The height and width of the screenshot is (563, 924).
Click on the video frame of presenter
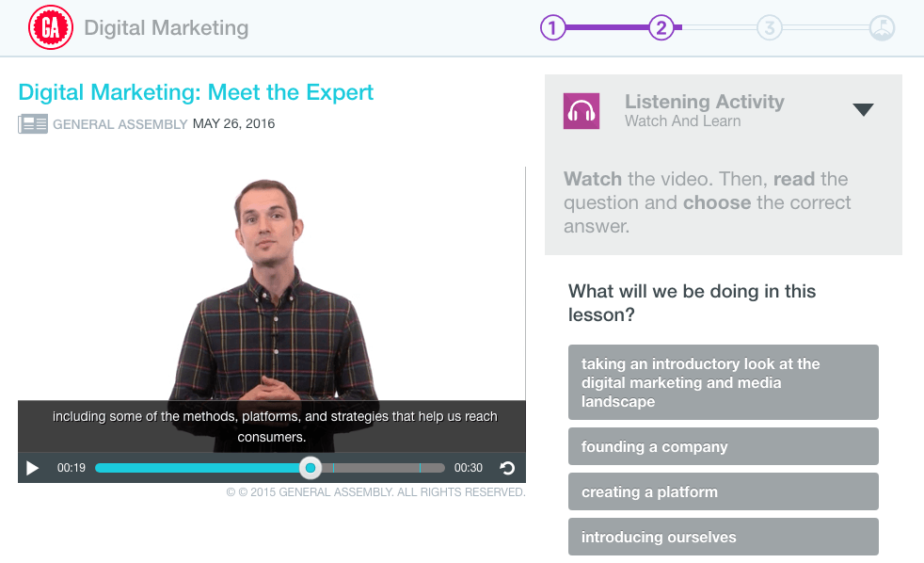[x=271, y=282]
